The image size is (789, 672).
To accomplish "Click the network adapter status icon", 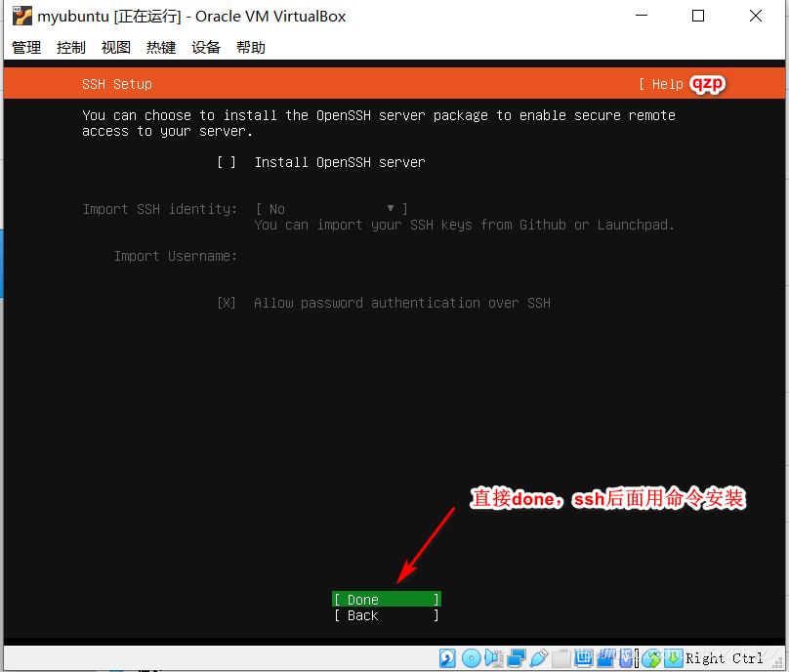I will 517,658.
